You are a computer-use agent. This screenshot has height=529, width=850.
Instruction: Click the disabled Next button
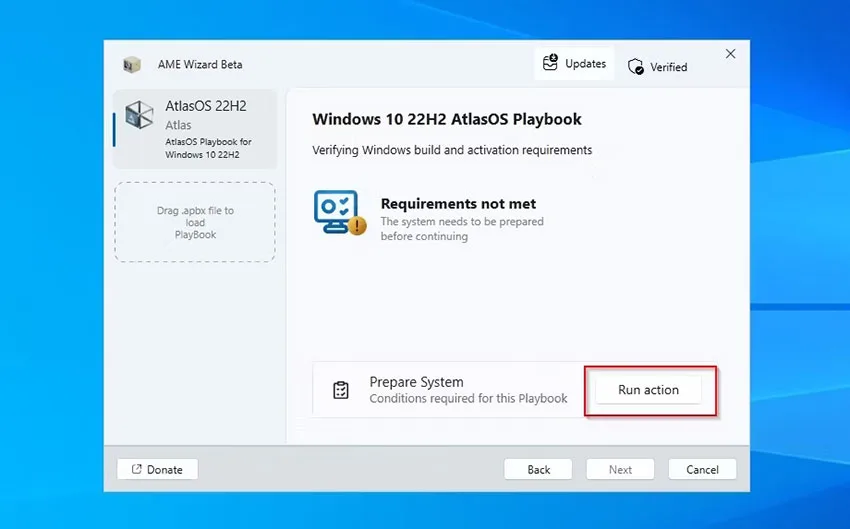tap(620, 469)
